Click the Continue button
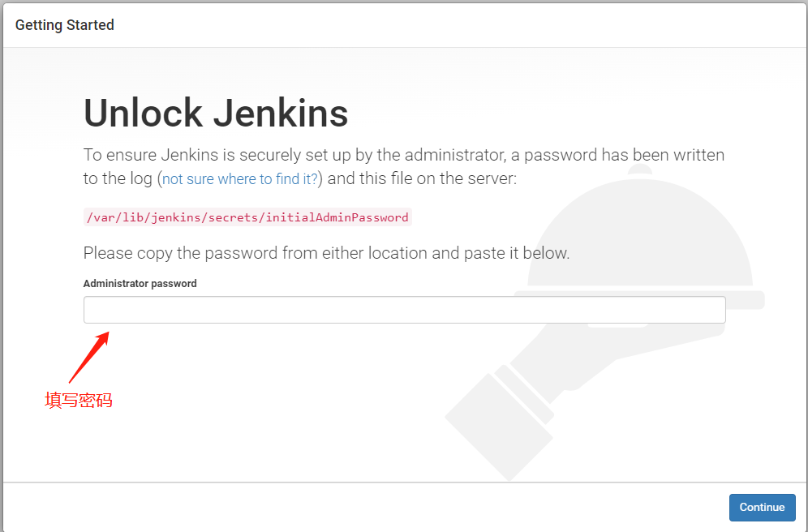 click(x=762, y=508)
